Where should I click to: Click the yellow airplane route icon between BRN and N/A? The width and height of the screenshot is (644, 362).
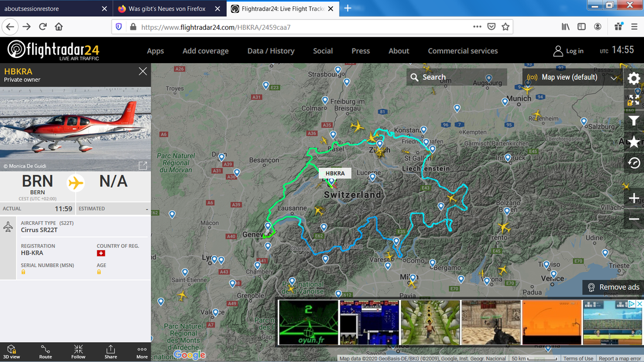pos(76,182)
